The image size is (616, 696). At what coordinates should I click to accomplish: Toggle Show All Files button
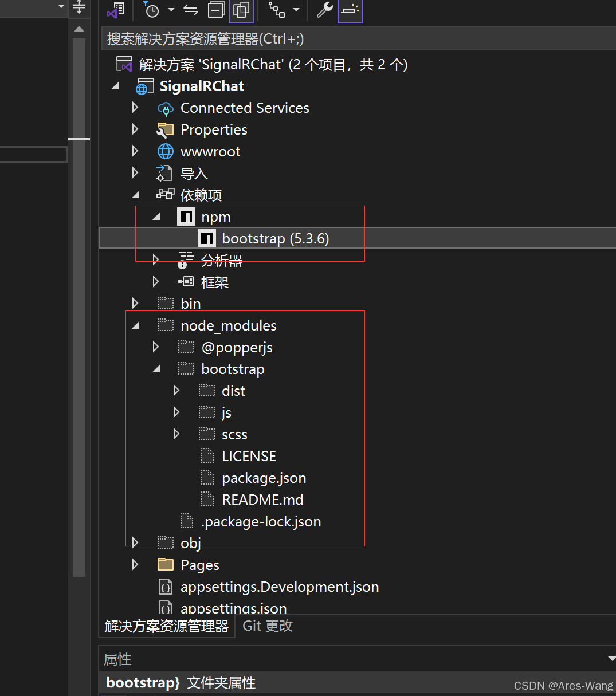241,10
